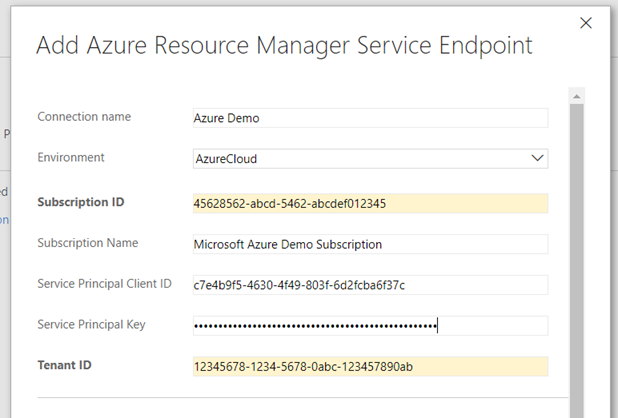Image resolution: width=618 pixels, height=418 pixels.
Task: Open the Environment AzureCloud dropdown
Action: pyautogui.click(x=360, y=158)
